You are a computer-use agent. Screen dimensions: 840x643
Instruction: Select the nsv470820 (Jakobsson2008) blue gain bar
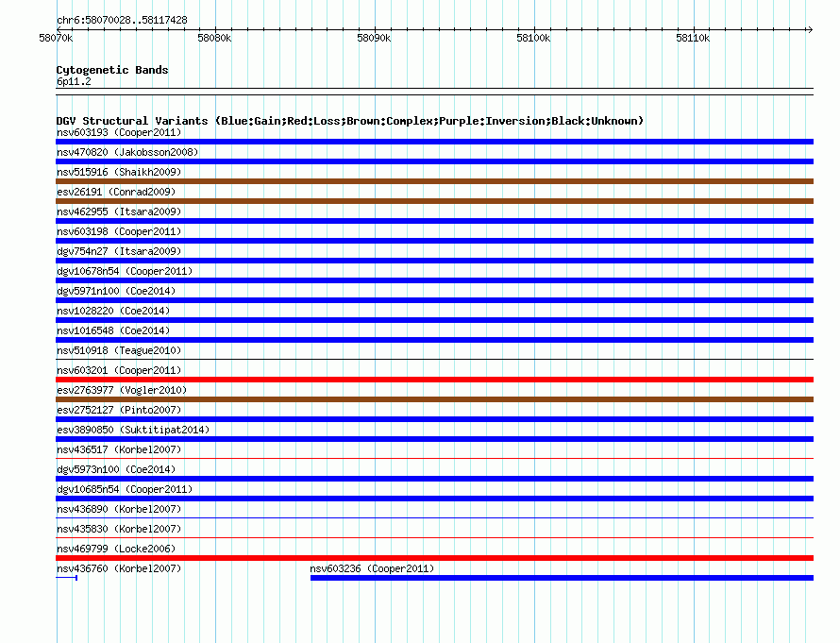pos(434,161)
